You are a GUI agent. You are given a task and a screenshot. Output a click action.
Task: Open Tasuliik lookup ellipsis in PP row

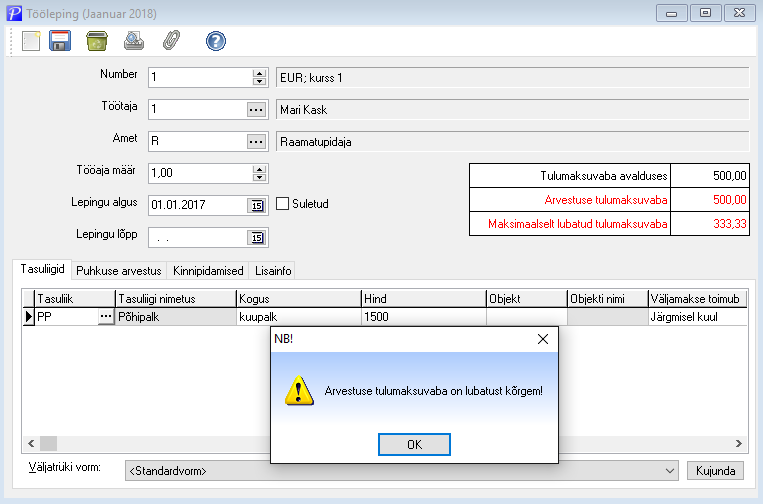[106, 317]
